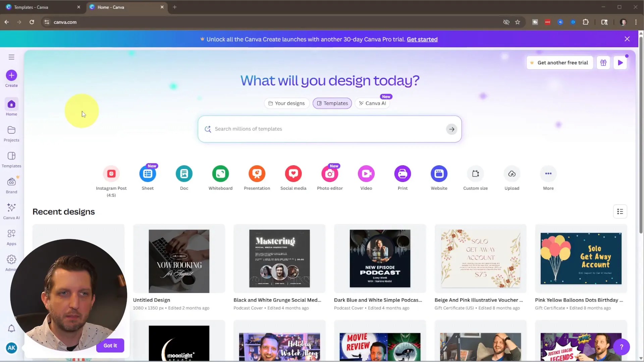Open Brand in the sidebar
The image size is (644, 362).
[x=11, y=185]
